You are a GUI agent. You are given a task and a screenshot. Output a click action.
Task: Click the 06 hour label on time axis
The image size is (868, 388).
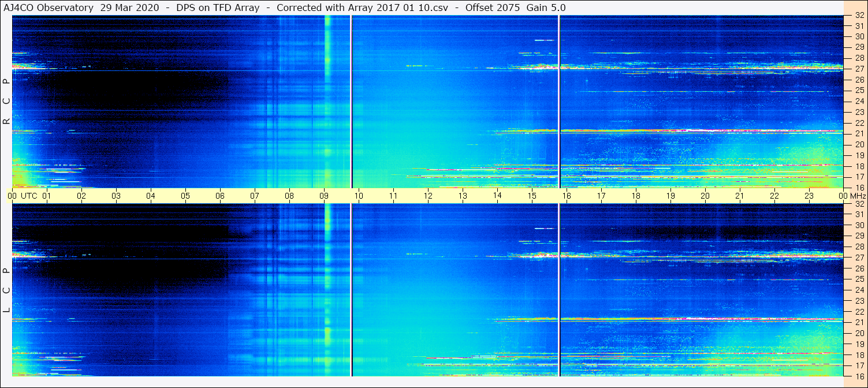(220, 196)
